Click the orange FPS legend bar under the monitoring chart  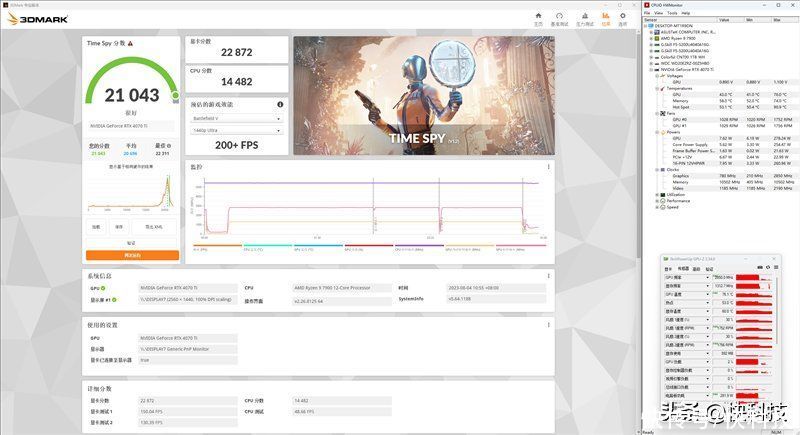[x=217, y=245]
